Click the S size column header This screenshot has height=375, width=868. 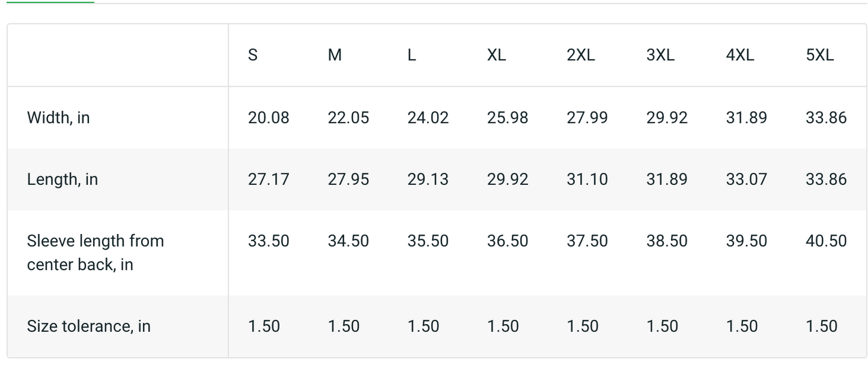point(252,55)
